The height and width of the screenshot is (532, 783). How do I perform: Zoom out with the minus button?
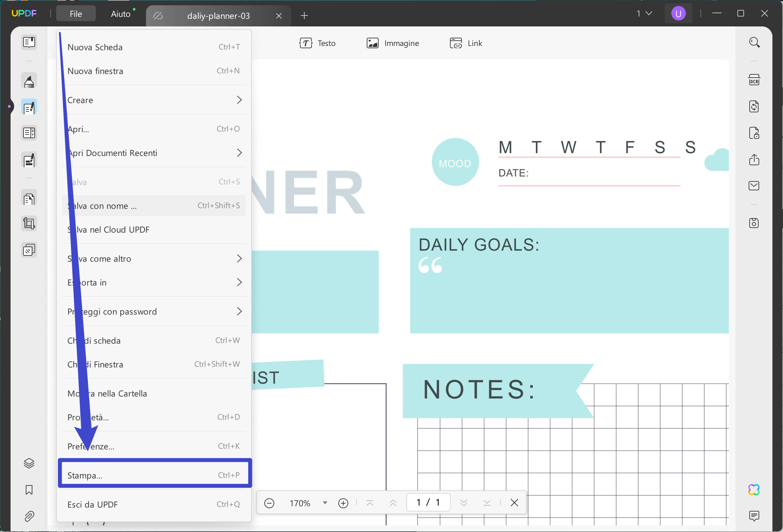coord(269,503)
